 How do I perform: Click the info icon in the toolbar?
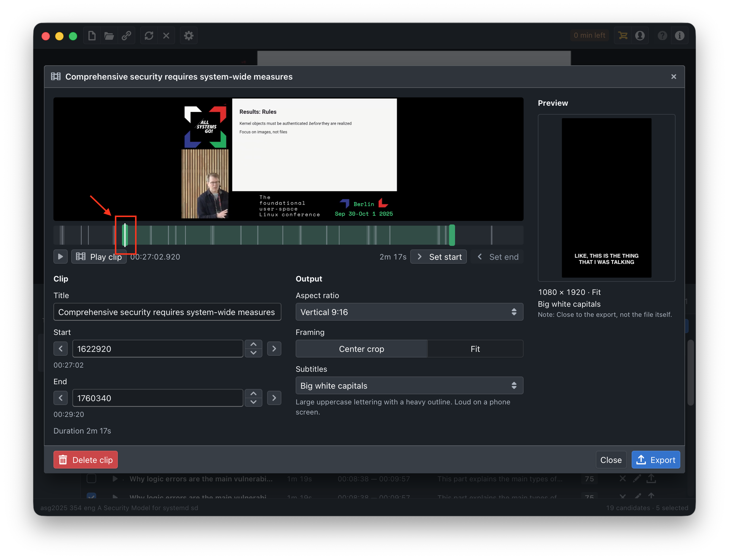pyautogui.click(x=679, y=36)
